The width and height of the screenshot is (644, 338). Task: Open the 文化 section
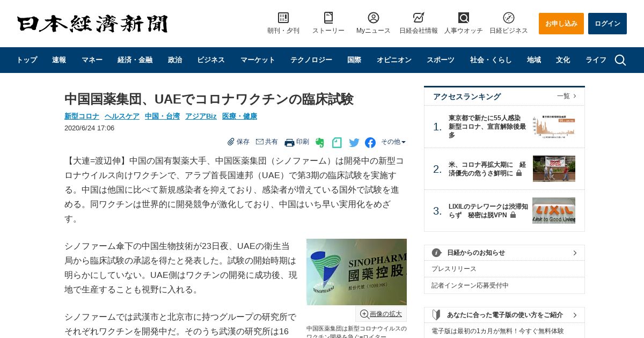click(563, 60)
